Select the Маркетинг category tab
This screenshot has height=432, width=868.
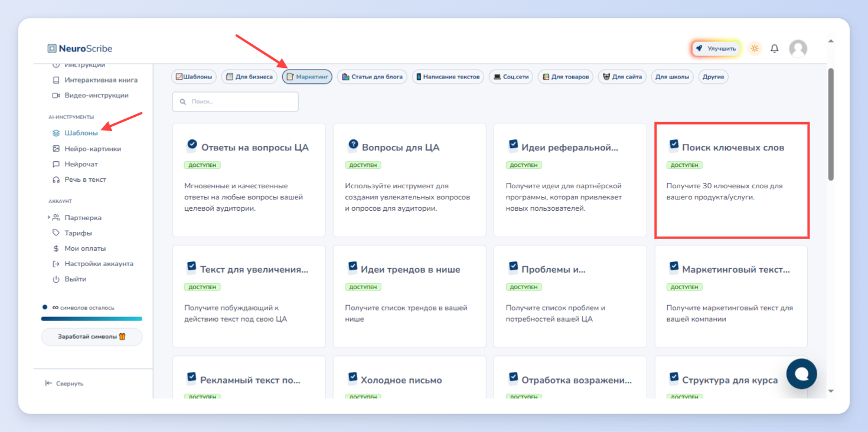(x=307, y=77)
